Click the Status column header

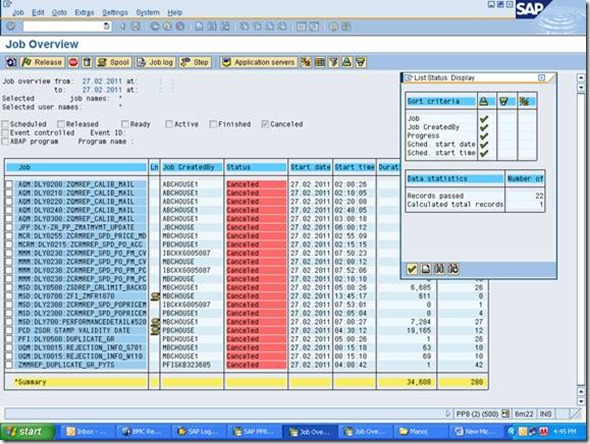(x=256, y=167)
